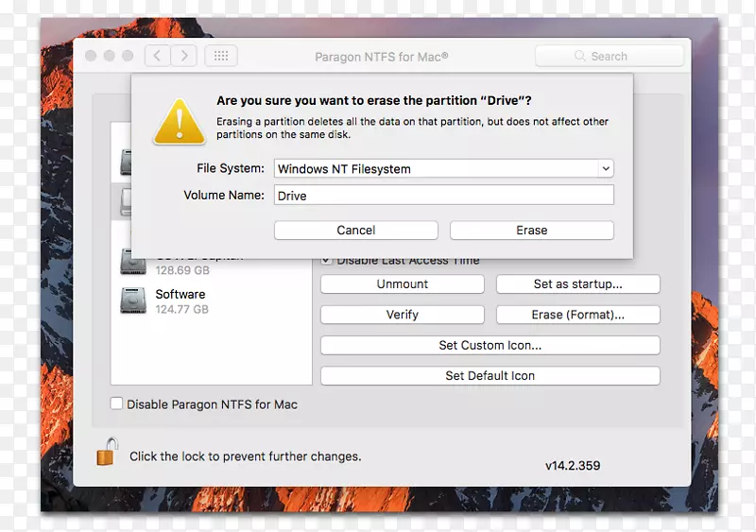
Task: Click the back navigation arrow
Action: (x=157, y=56)
